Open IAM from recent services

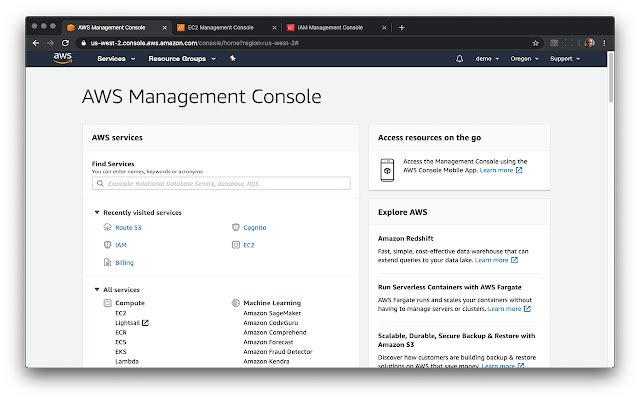tap(121, 245)
